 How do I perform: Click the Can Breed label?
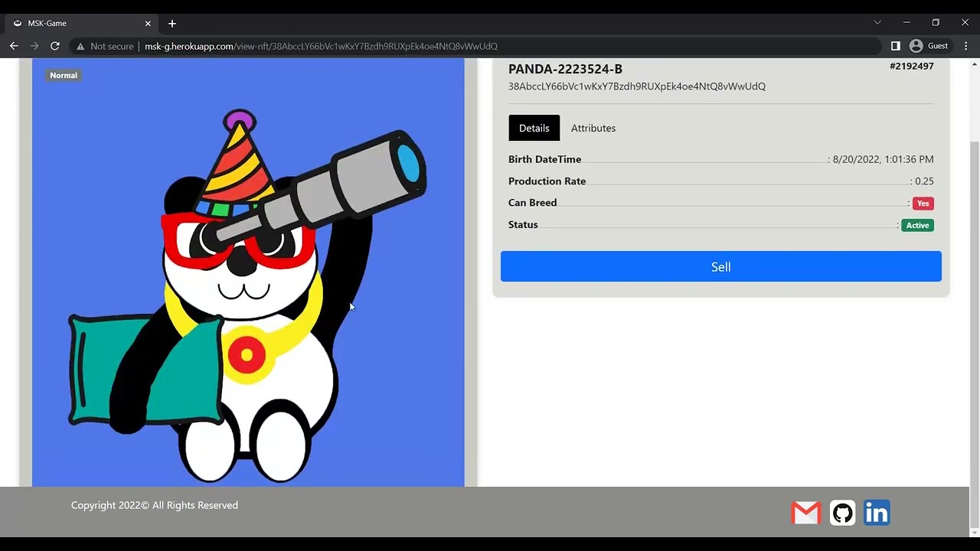coord(532,203)
